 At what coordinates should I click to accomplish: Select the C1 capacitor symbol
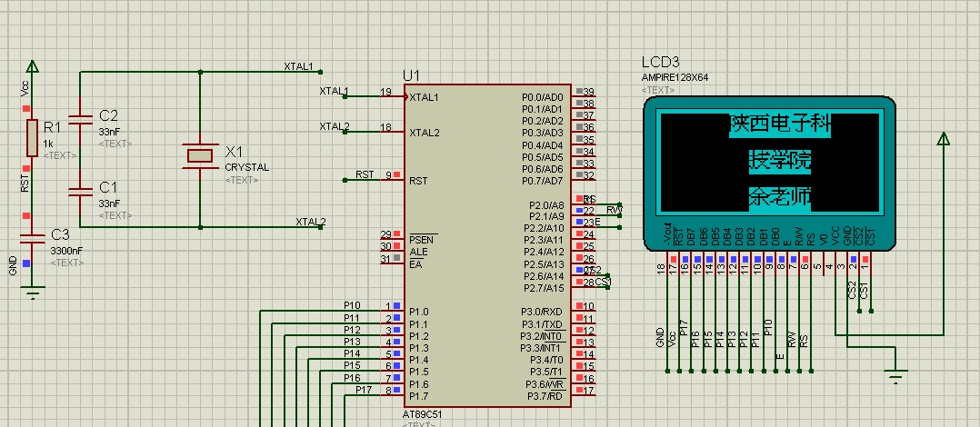pos(80,190)
